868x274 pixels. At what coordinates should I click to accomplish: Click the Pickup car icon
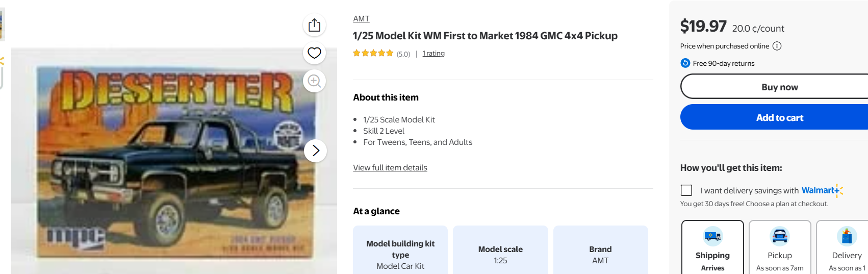click(x=780, y=236)
